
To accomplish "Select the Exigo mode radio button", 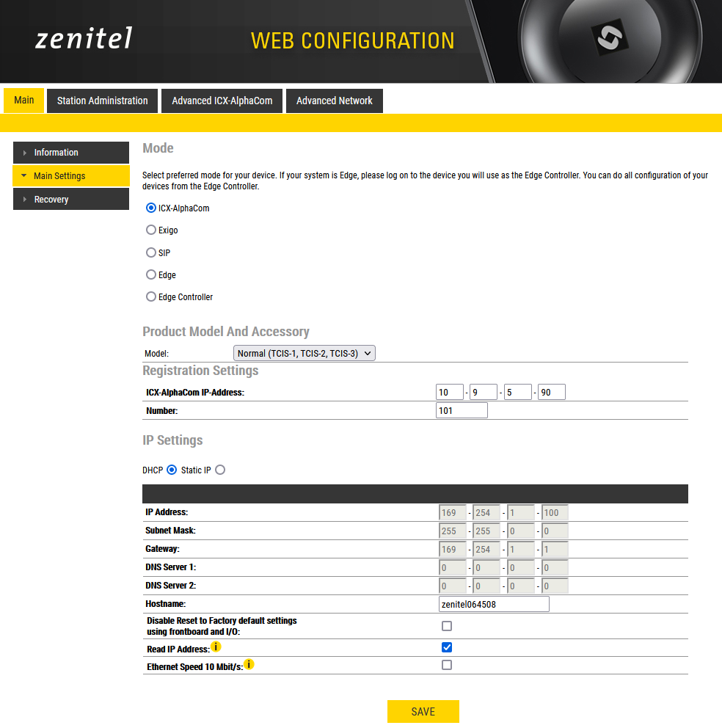I will click(151, 230).
